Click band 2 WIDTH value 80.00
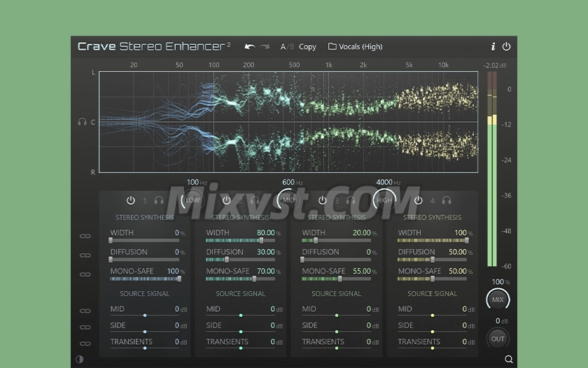Viewport: 588px width, 368px height. pyautogui.click(x=266, y=233)
